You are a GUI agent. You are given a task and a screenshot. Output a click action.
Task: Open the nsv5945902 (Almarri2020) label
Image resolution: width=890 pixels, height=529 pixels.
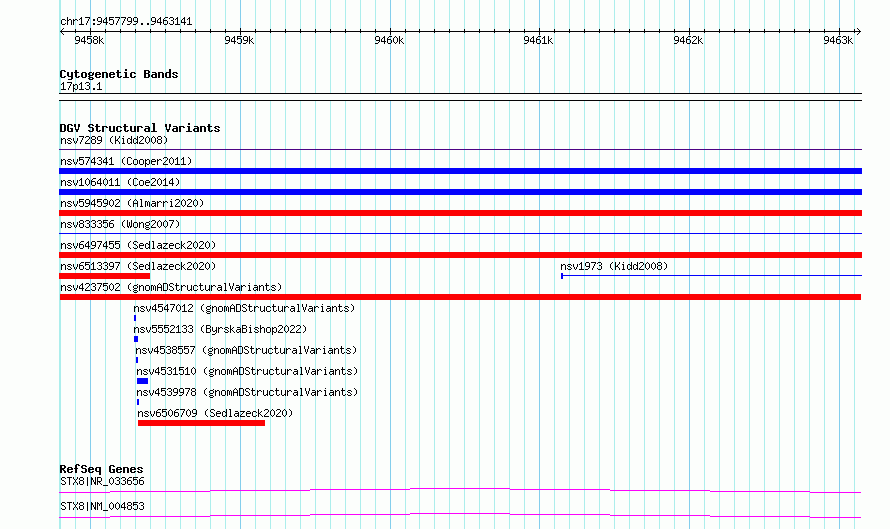[x=132, y=203]
